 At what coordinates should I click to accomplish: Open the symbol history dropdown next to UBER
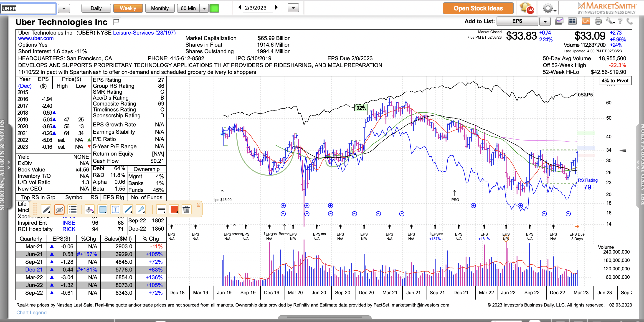64,8
